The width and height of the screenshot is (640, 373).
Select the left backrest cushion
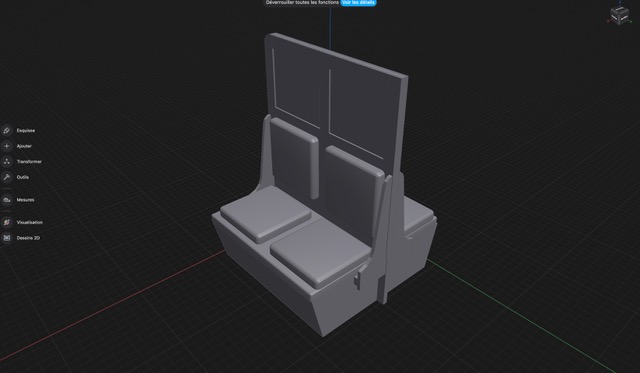tap(295, 157)
